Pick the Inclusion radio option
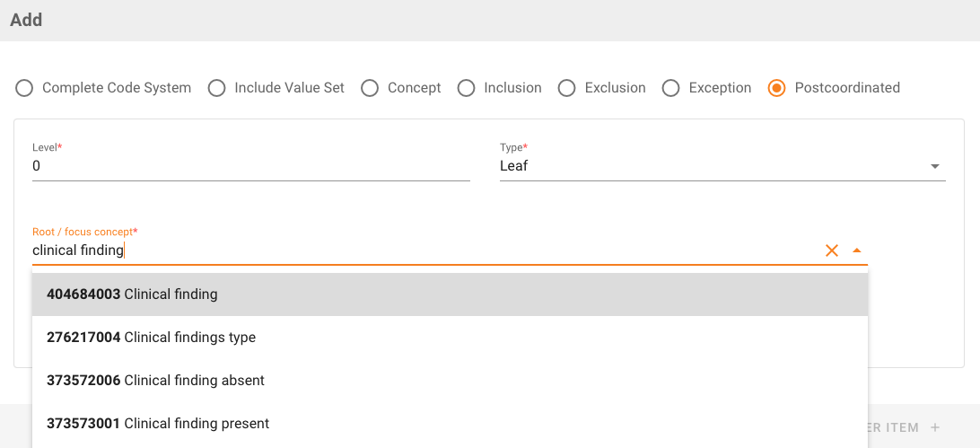The height and width of the screenshot is (448, 980). pyautogui.click(x=466, y=88)
